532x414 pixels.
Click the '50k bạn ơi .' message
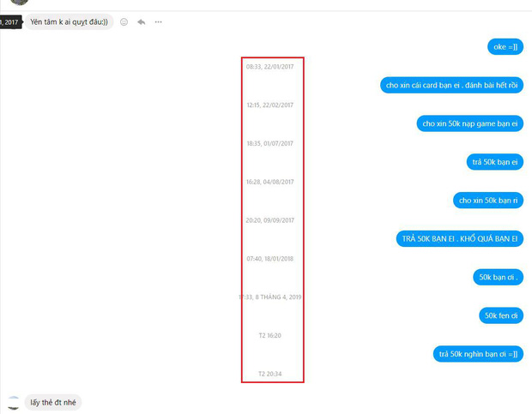pos(498,277)
